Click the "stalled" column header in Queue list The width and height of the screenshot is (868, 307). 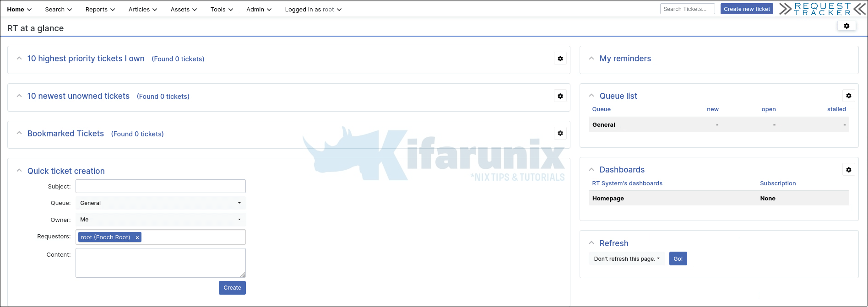point(836,109)
